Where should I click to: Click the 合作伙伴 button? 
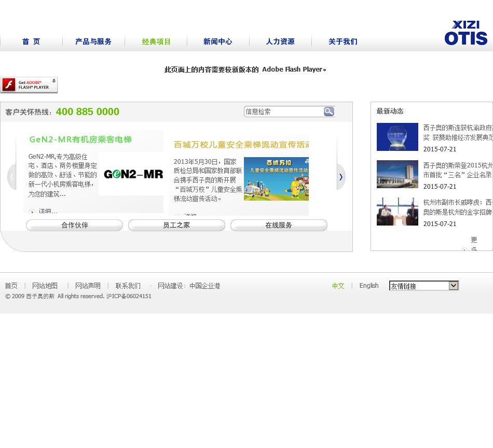[75, 225]
